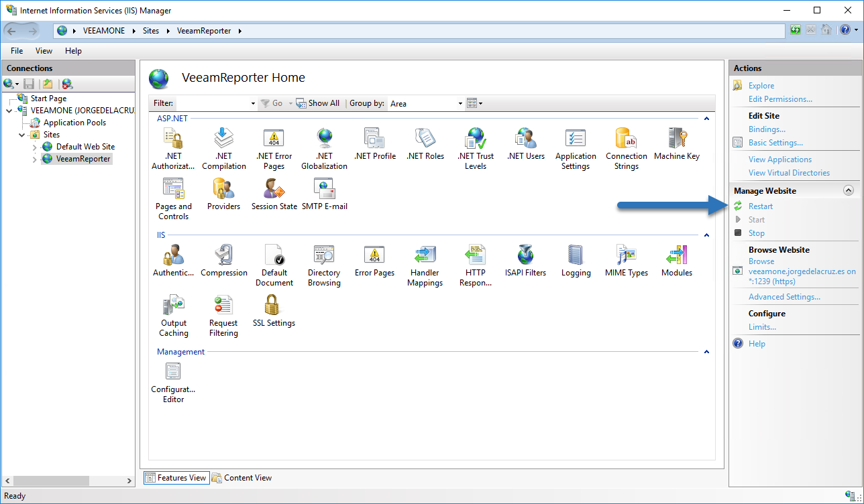Click View Virtual Directories link
The width and height of the screenshot is (864, 504).
pos(789,173)
